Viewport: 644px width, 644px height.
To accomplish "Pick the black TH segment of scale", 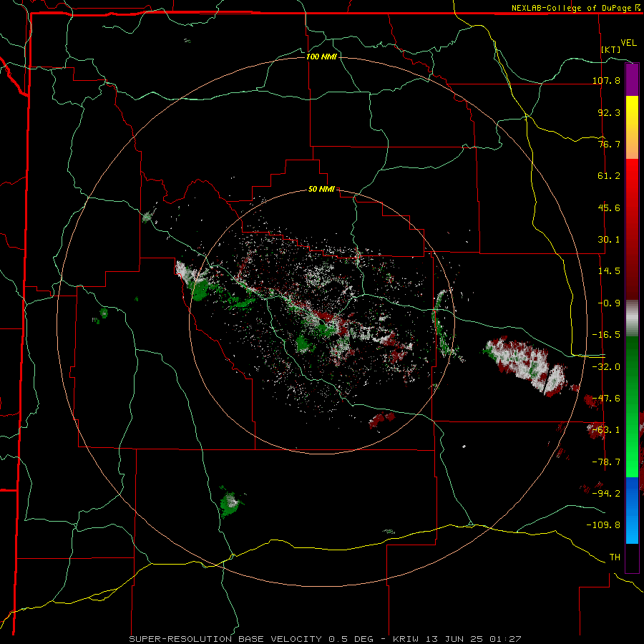I will point(632,557).
